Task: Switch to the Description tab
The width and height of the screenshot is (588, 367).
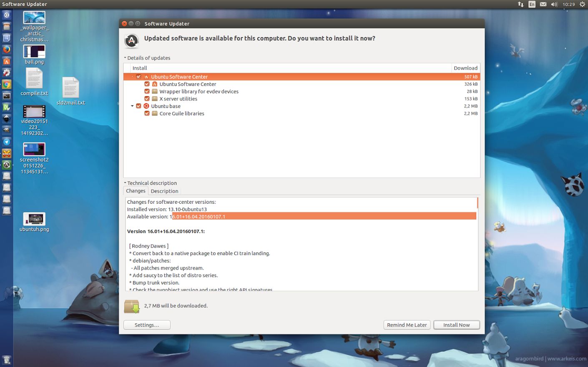Action: tap(164, 191)
